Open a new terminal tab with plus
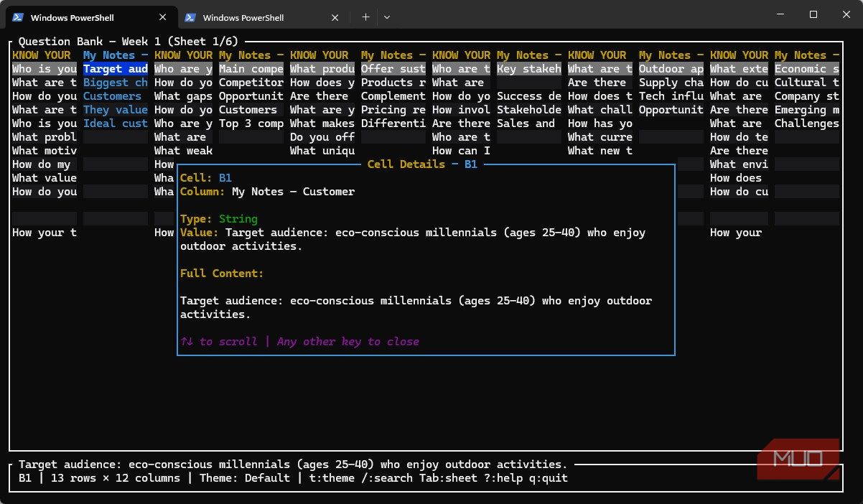 click(x=365, y=17)
